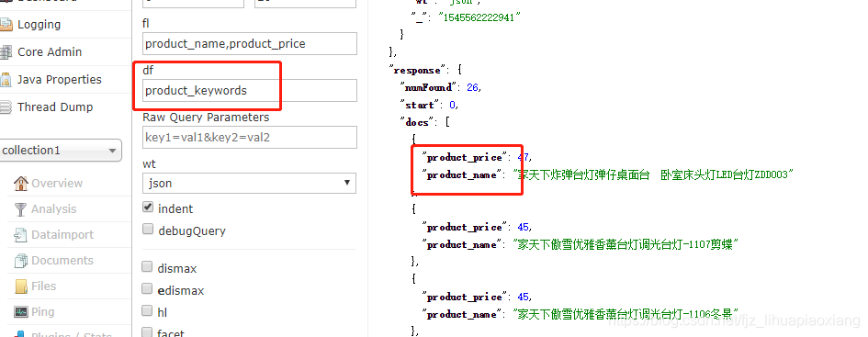This screenshot has height=337, width=868.
Task: Click the Analysis funnel icon
Action: 20,209
